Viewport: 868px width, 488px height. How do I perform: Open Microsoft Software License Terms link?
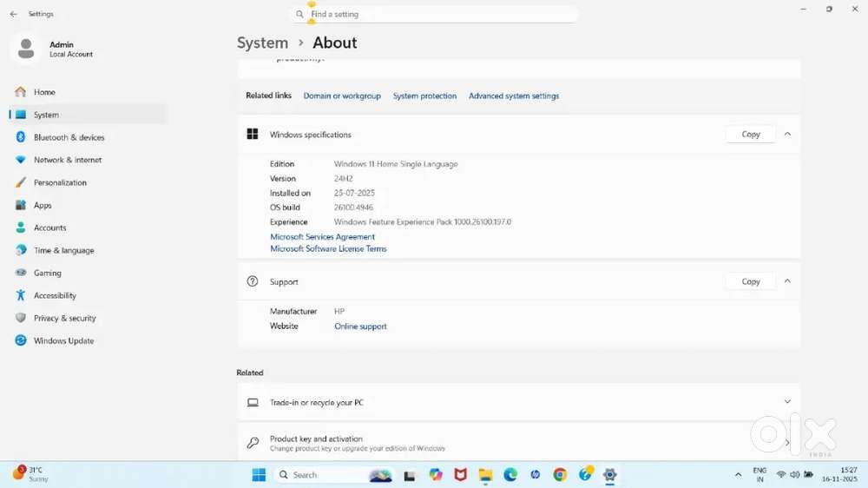(x=328, y=249)
